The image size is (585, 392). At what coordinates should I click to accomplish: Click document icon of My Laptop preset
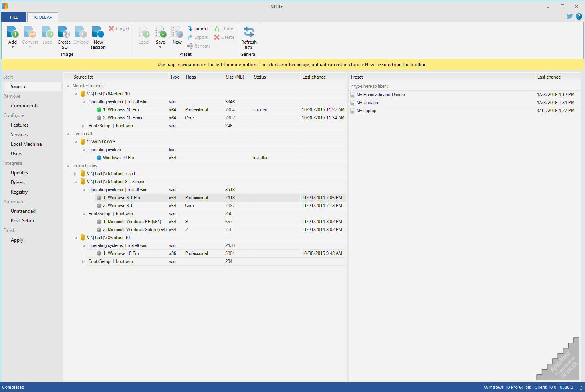353,111
